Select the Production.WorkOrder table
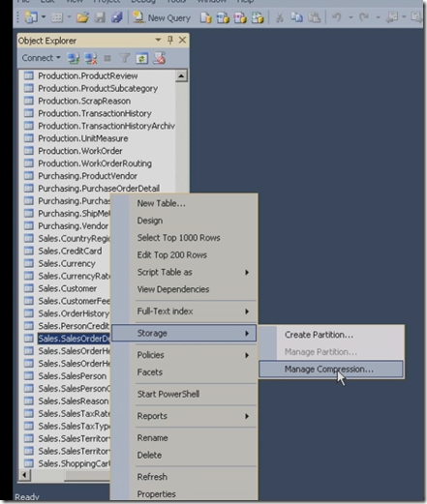 coord(80,151)
